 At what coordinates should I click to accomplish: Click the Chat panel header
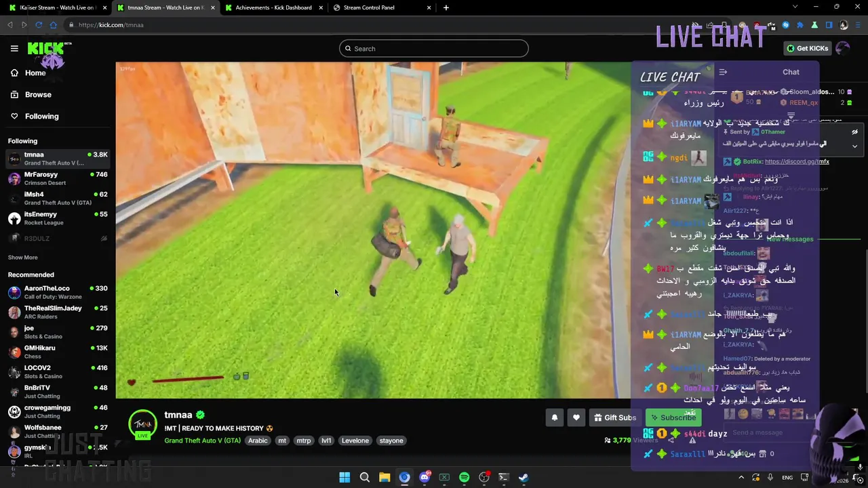click(791, 72)
